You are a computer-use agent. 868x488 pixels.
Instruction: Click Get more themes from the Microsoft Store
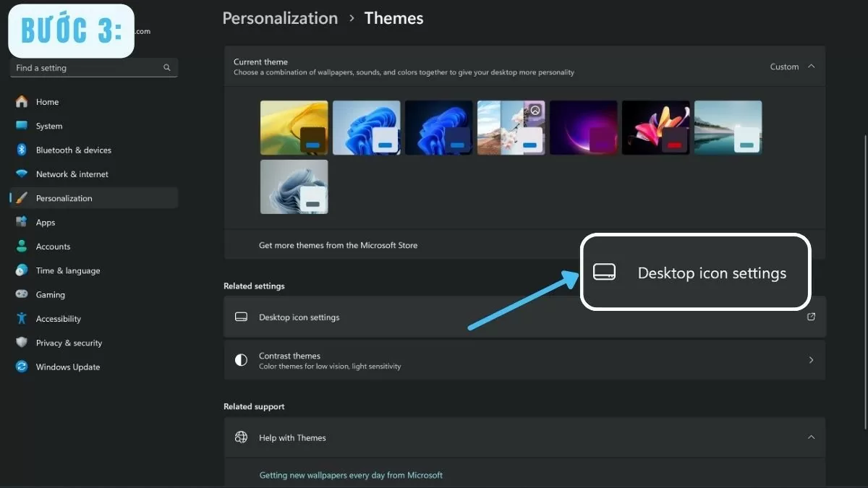(x=338, y=245)
